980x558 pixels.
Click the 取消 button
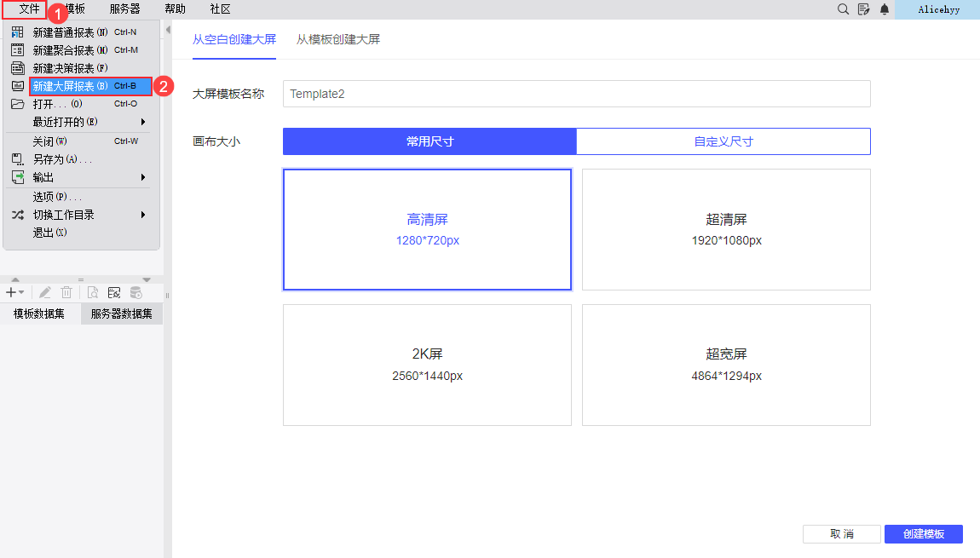(842, 533)
